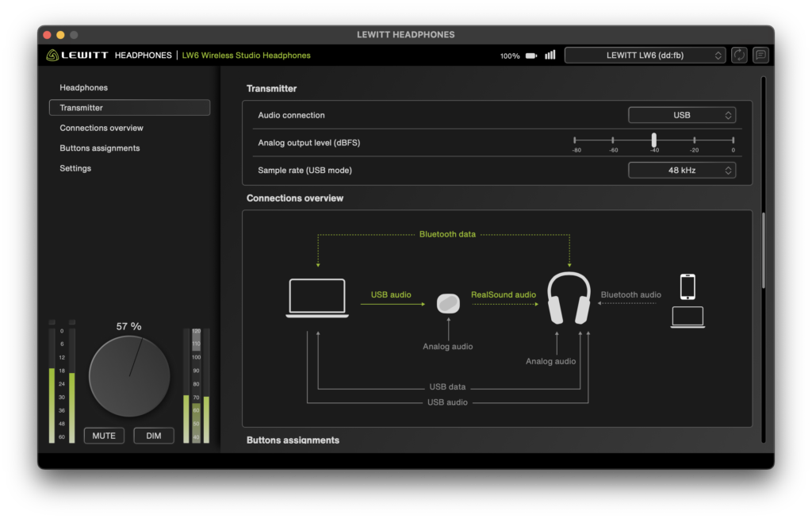Open the Sample rate 48 kHz dropdown
Screen dimensions: 812x519
(x=682, y=170)
